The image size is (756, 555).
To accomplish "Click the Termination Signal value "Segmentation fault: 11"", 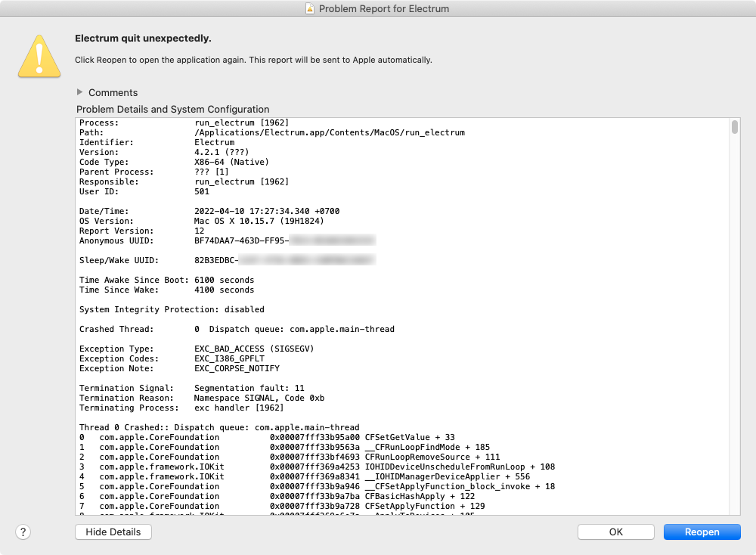I will click(249, 388).
